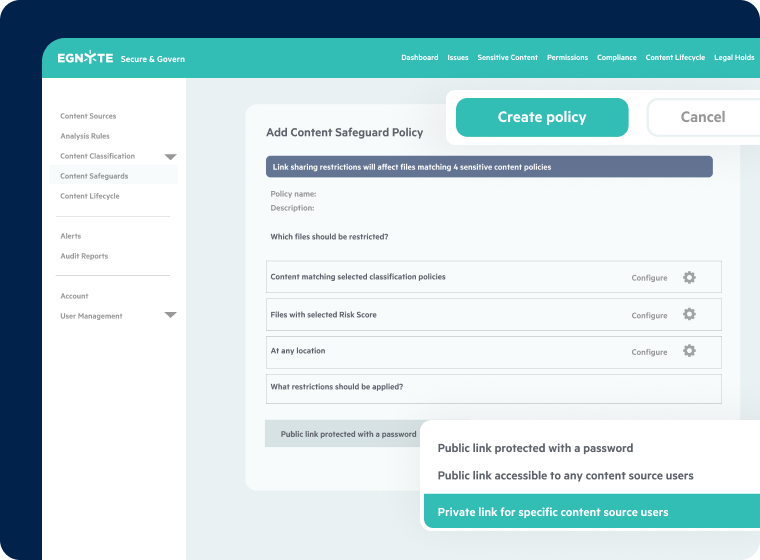The height and width of the screenshot is (560, 760).
Task: Configure content matching classification policies
Action: 649,278
